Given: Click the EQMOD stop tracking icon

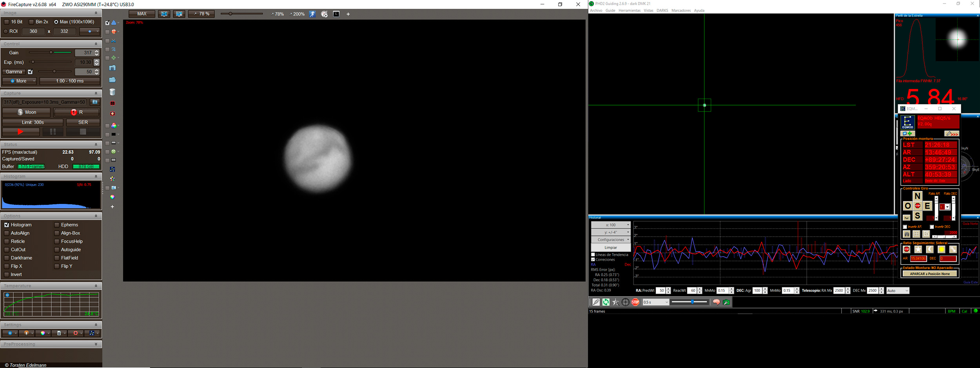Looking at the screenshot, I should [x=907, y=250].
